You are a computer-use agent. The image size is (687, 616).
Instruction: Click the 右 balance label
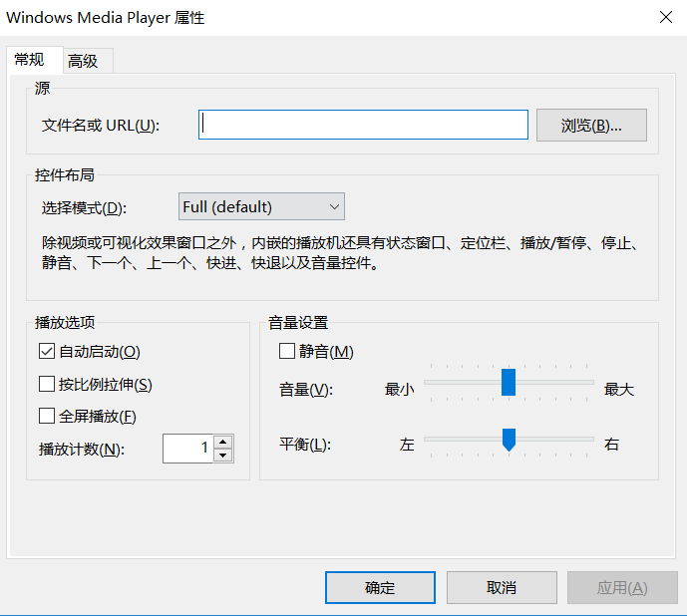click(x=611, y=445)
